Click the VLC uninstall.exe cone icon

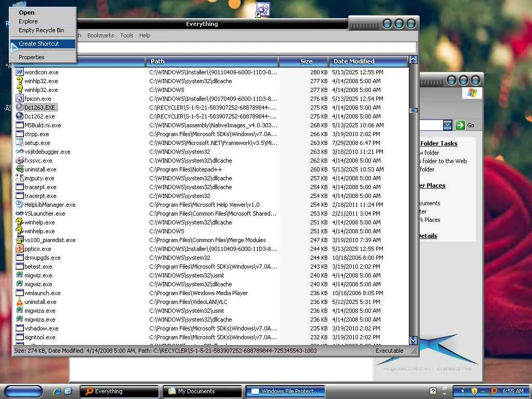click(x=20, y=301)
